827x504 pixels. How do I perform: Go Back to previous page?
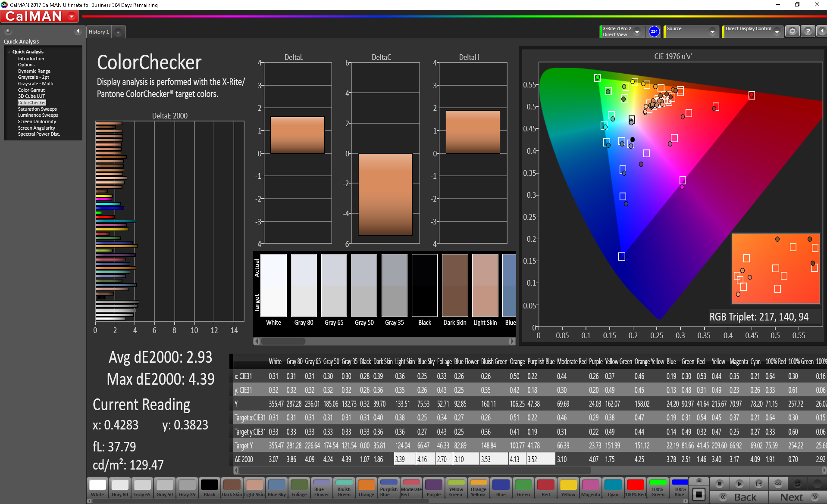pyautogui.click(x=739, y=497)
